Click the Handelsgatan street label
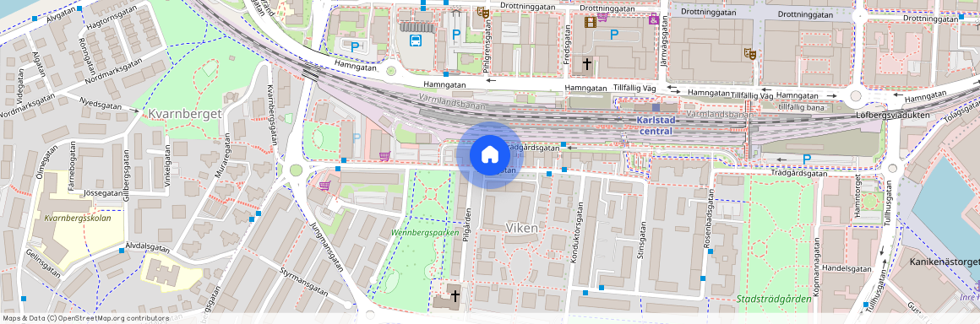The height and width of the screenshot is (324, 980). click(x=847, y=268)
